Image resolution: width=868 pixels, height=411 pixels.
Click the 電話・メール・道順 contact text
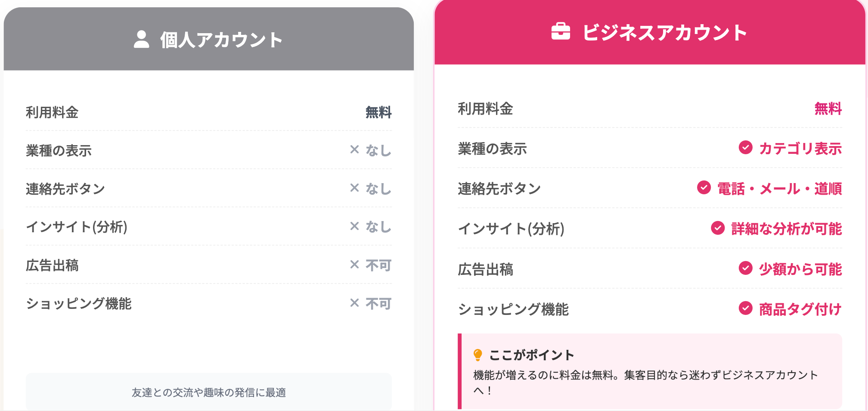(x=779, y=189)
